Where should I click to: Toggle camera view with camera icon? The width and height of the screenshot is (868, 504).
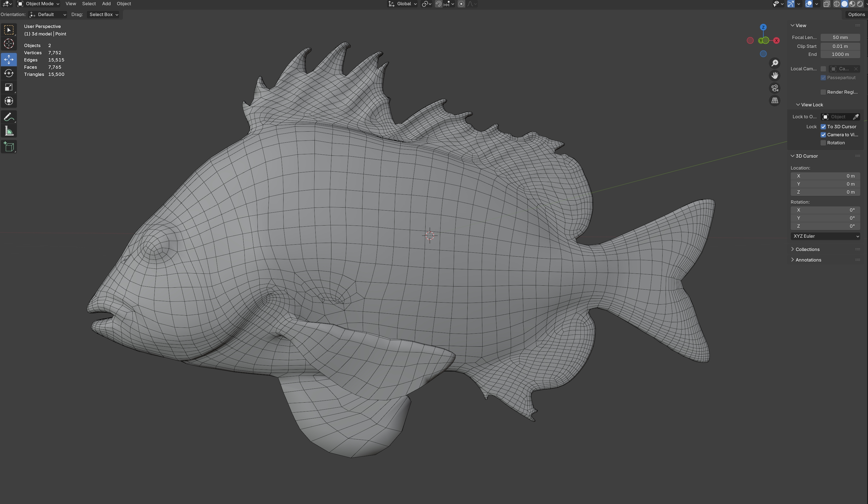click(775, 88)
